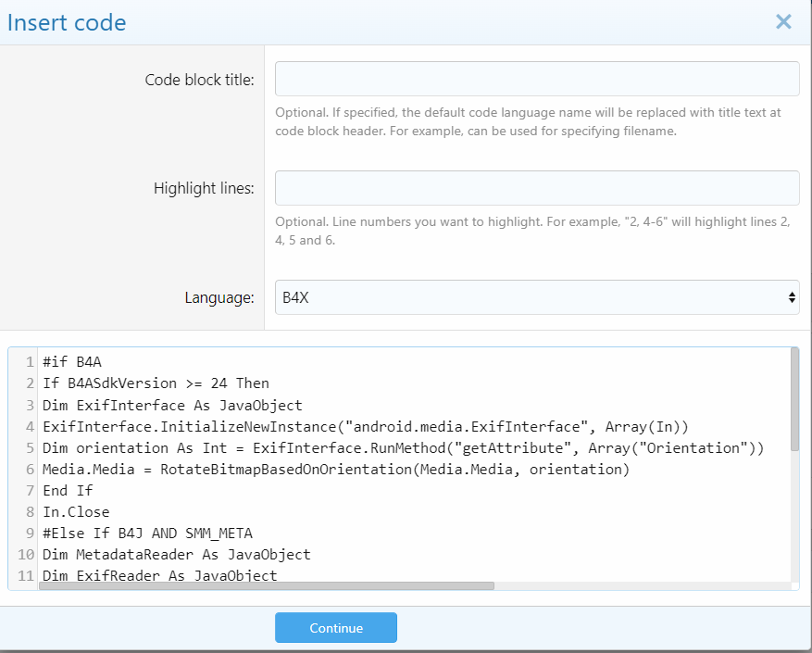The width and height of the screenshot is (812, 653).
Task: Place cursor on 'If B4ASdkVersion >= 24 Then' line
Action: click(156, 383)
